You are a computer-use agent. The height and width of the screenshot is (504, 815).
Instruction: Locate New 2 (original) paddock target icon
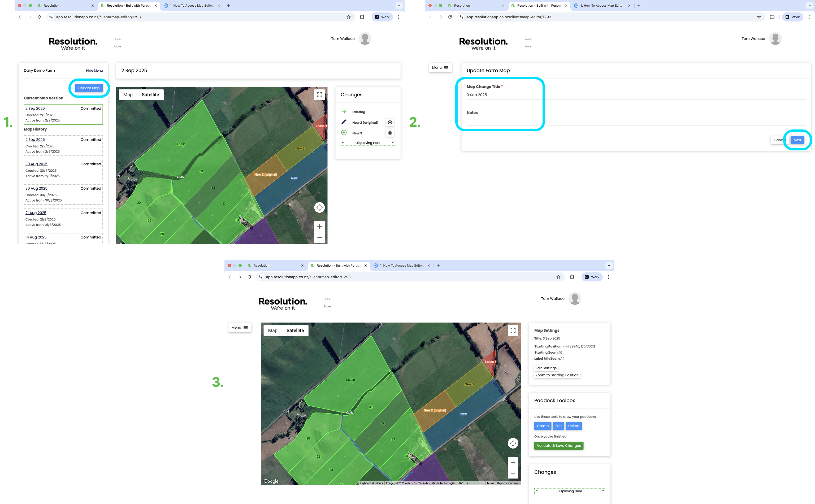pos(390,123)
